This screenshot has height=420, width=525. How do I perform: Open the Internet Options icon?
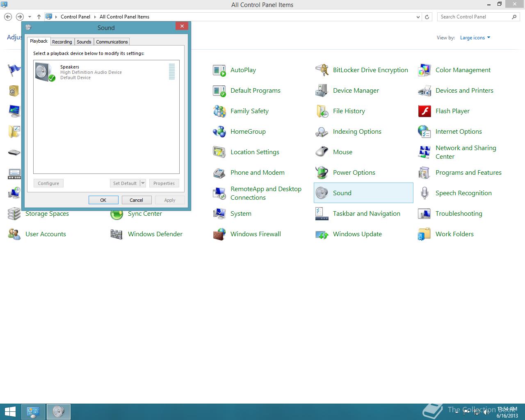425,132
